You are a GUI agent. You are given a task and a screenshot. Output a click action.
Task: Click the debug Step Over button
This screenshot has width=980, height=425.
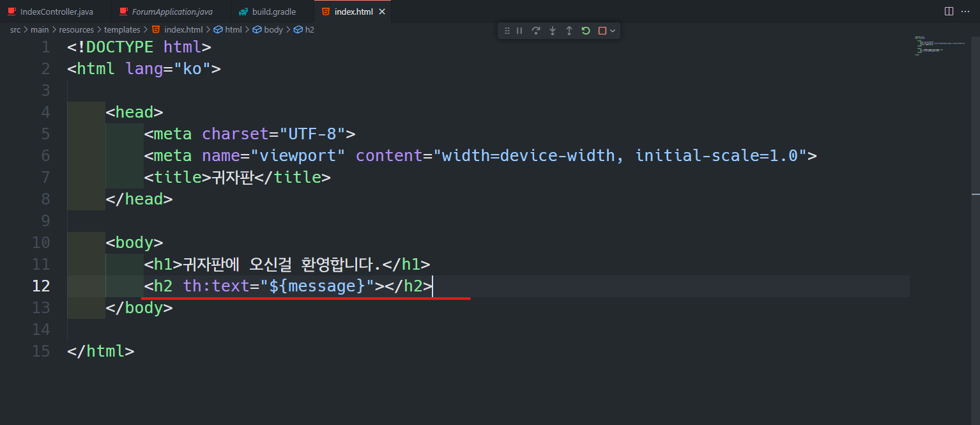click(536, 31)
